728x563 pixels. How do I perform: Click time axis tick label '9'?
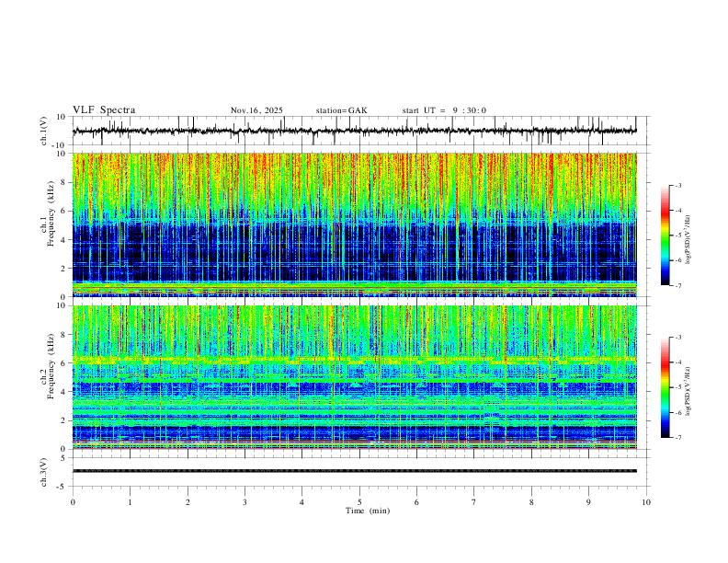pyautogui.click(x=588, y=502)
